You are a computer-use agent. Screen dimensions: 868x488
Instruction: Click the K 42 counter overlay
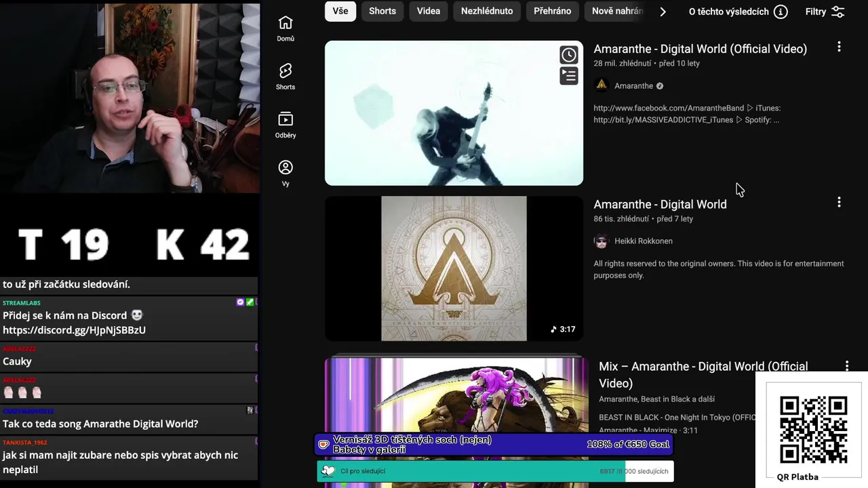pos(203,245)
